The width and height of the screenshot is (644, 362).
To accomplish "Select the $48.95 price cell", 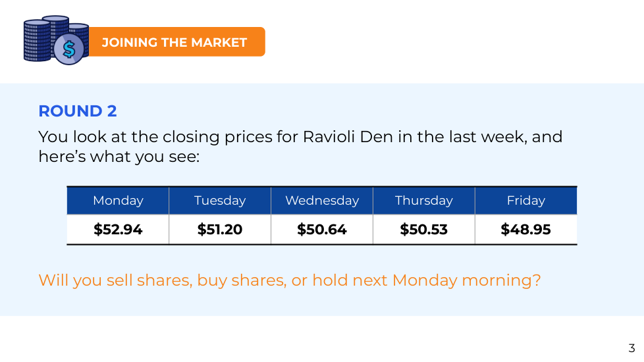I will 525,230.
